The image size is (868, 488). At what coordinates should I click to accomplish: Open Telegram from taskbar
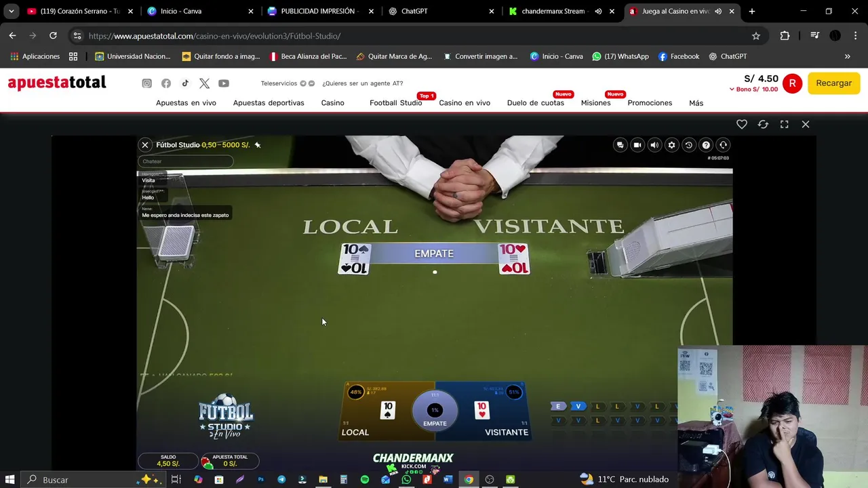click(x=281, y=479)
